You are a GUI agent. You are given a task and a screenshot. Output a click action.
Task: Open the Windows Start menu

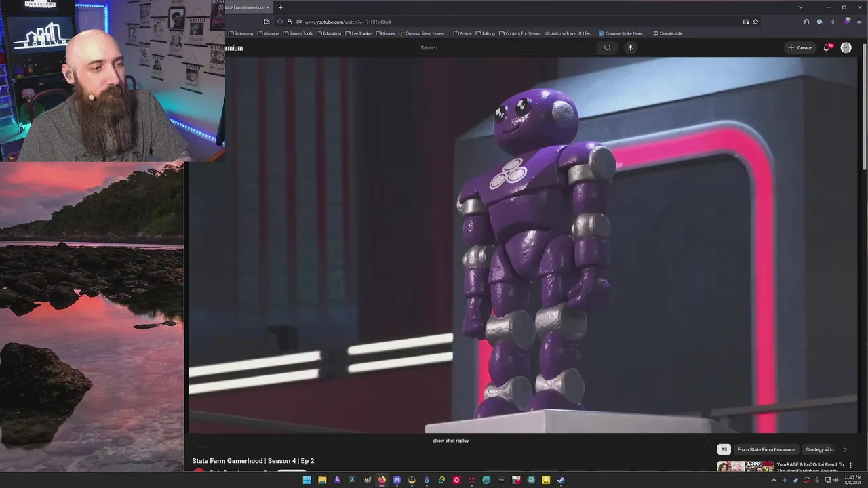coord(307,480)
